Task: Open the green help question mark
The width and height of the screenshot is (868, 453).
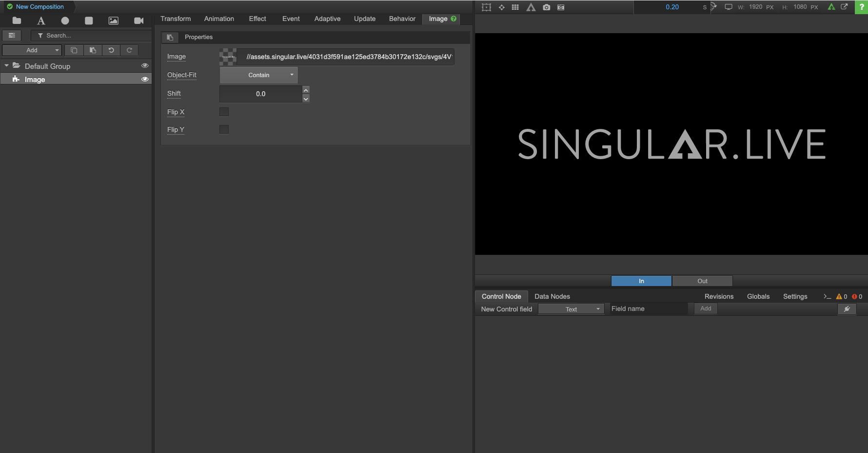Action: pos(862,7)
